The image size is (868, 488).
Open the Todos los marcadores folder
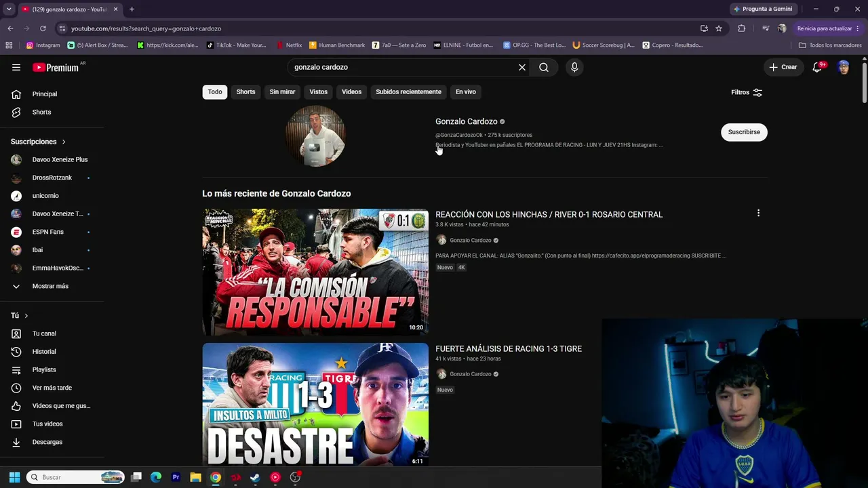[x=830, y=45]
